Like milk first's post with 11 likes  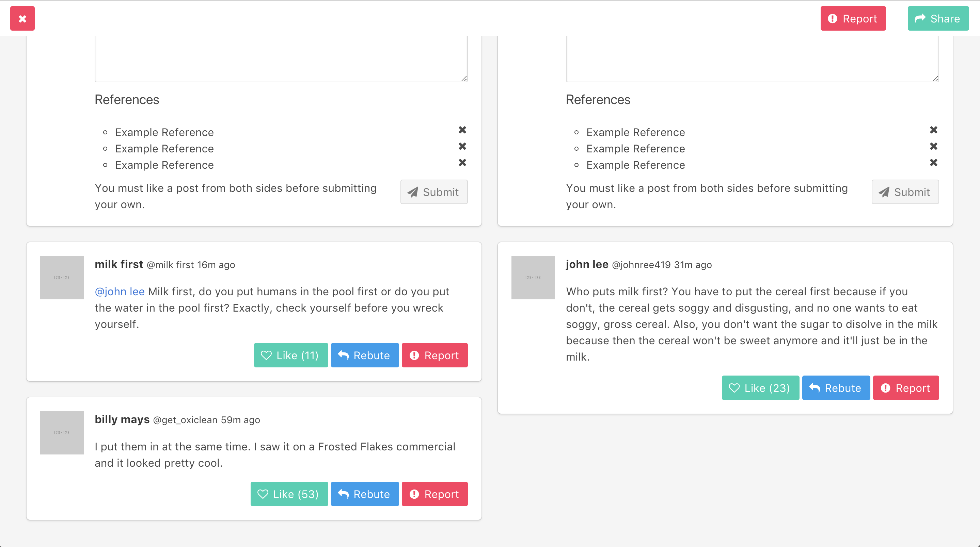[x=291, y=355]
